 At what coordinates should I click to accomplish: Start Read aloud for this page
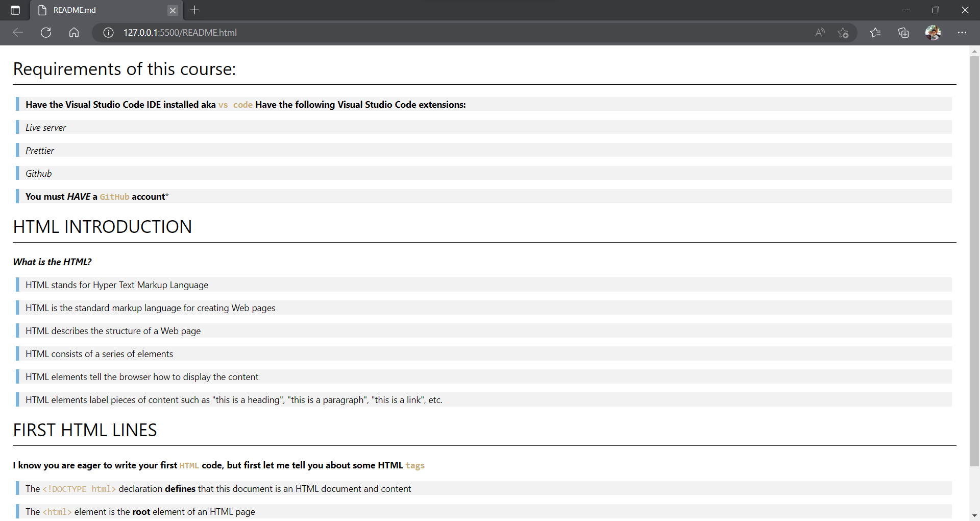click(x=820, y=32)
